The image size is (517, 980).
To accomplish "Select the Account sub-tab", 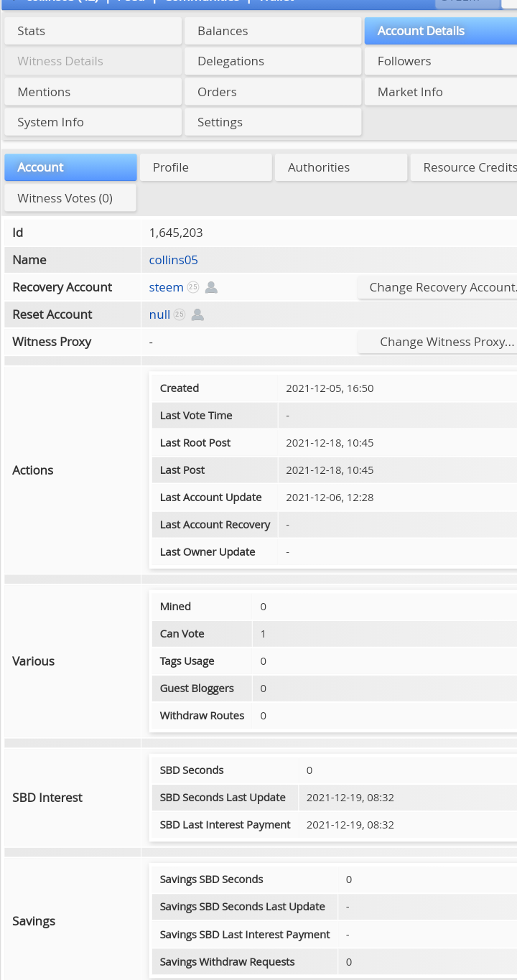I will point(70,167).
